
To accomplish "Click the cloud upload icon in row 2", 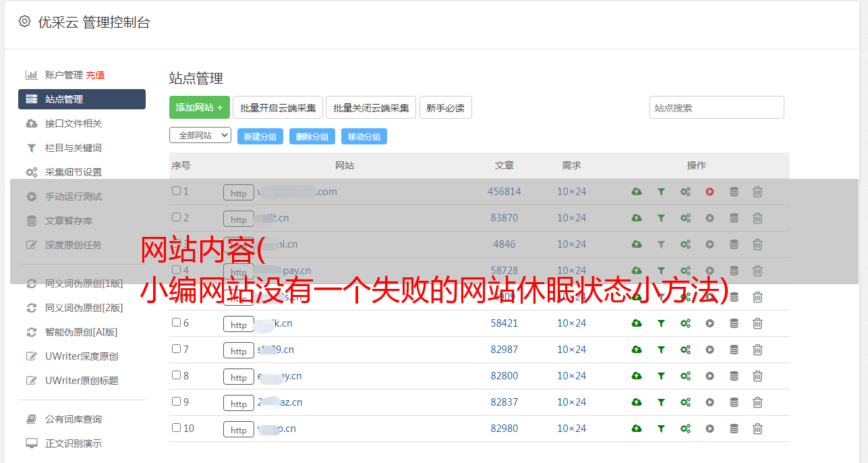I will (x=637, y=218).
